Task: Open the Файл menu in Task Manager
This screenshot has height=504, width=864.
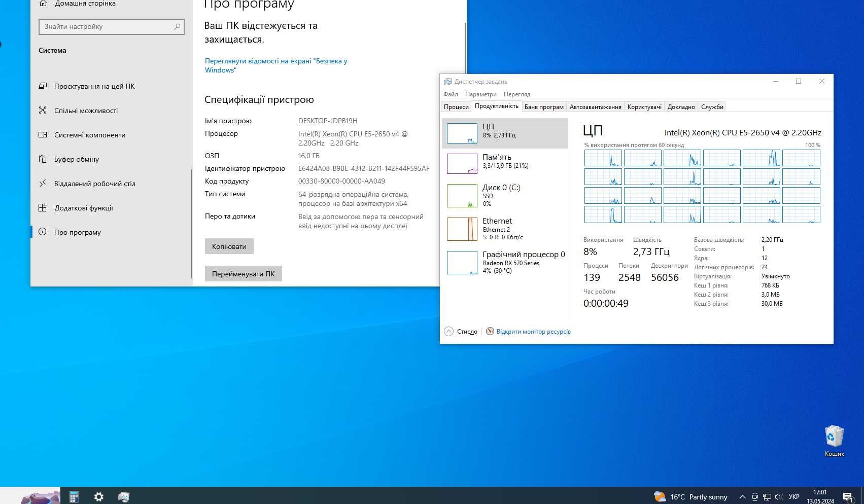Action: pos(451,94)
